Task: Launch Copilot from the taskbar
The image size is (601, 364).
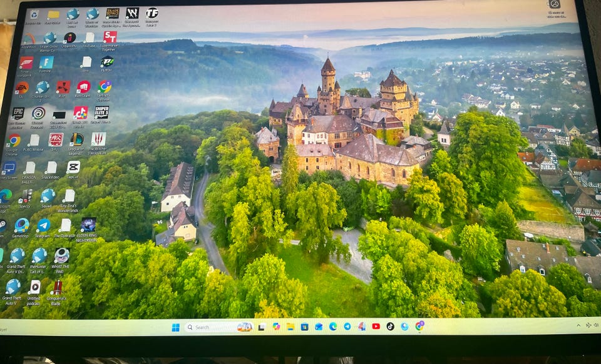Action: [276, 327]
